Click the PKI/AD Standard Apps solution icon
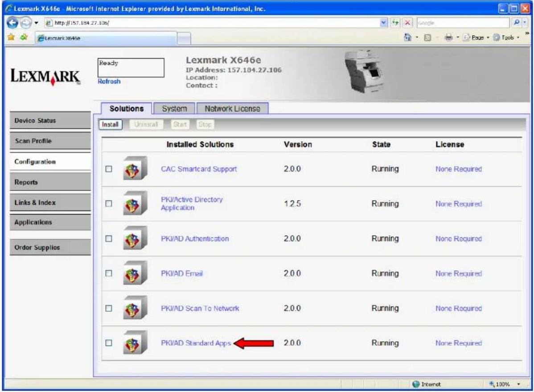This screenshot has width=534, height=392. [135, 342]
